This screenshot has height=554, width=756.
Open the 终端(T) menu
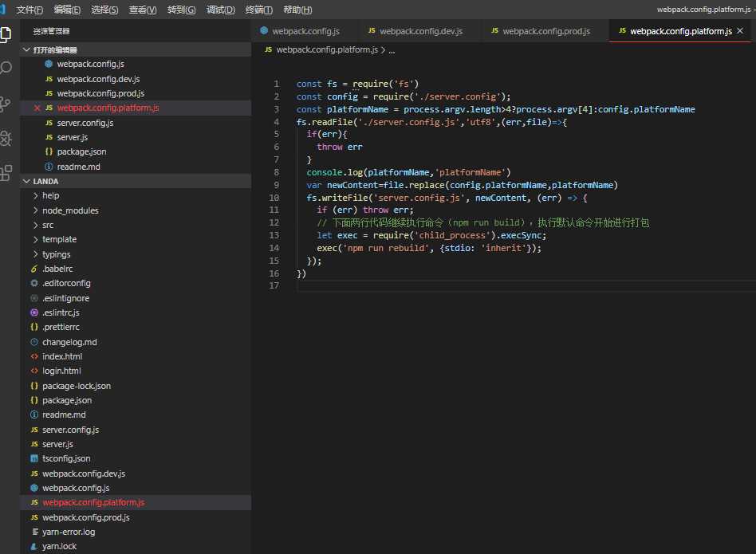point(258,10)
